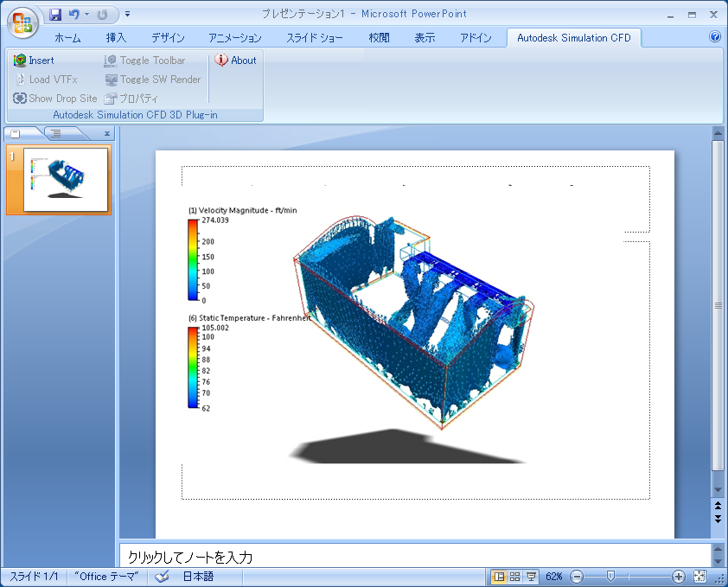
Task: Select the Autodesk Simulation CFD tab
Action: point(574,38)
